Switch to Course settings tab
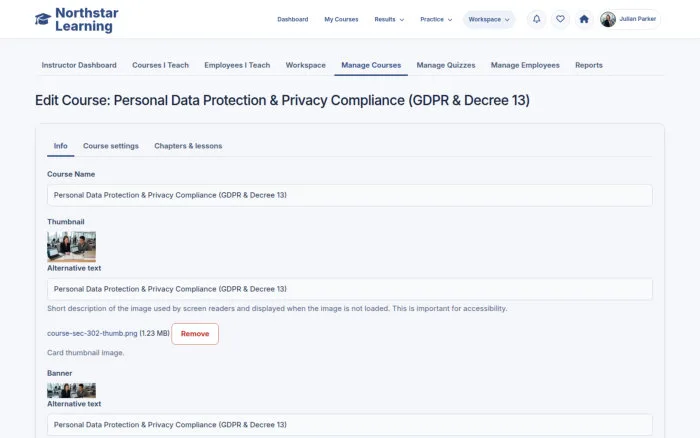Image resolution: width=700 pixels, height=438 pixels. pyautogui.click(x=111, y=146)
